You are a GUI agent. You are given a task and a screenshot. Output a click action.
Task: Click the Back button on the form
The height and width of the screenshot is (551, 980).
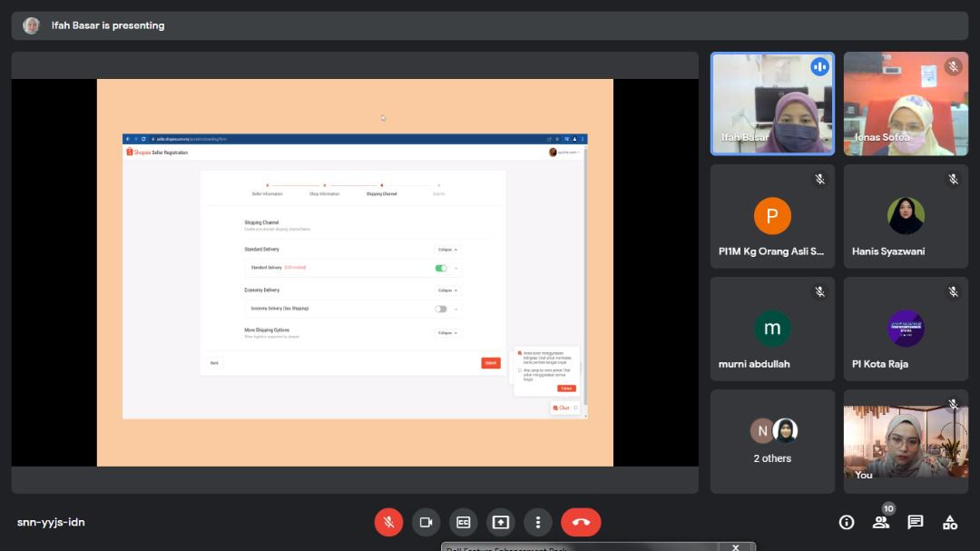coord(214,363)
